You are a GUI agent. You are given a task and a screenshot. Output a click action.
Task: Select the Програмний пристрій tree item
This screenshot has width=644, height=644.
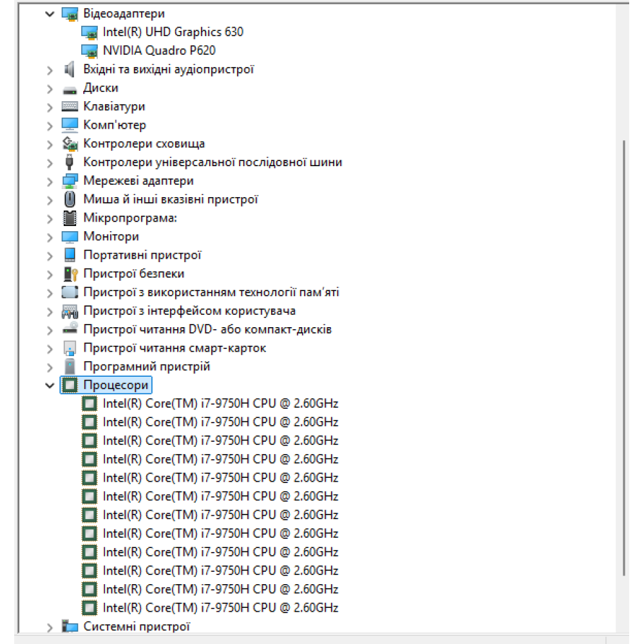146,367
